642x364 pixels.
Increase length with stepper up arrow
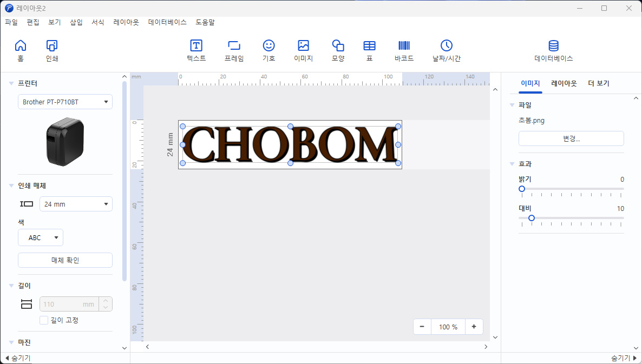[106, 301]
